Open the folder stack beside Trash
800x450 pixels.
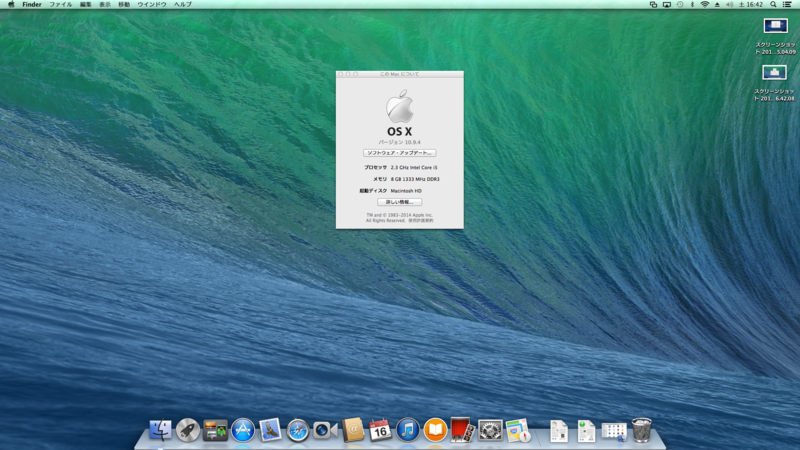[x=614, y=431]
